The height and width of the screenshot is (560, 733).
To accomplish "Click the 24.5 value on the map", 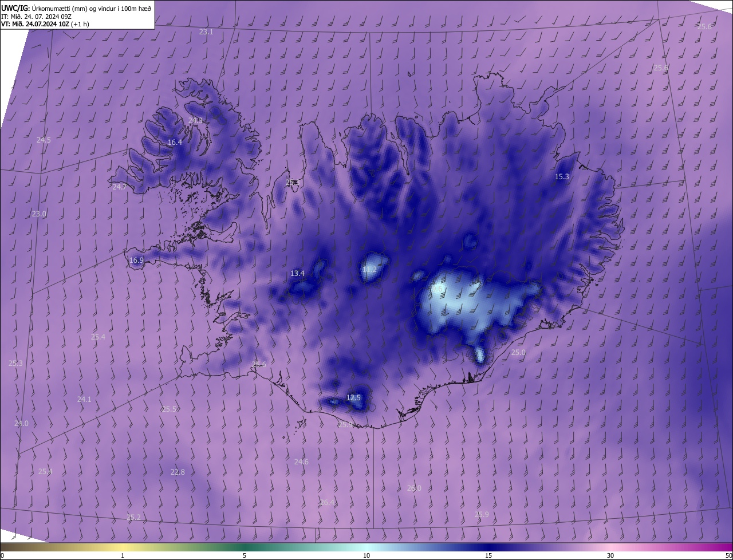I will click(44, 140).
